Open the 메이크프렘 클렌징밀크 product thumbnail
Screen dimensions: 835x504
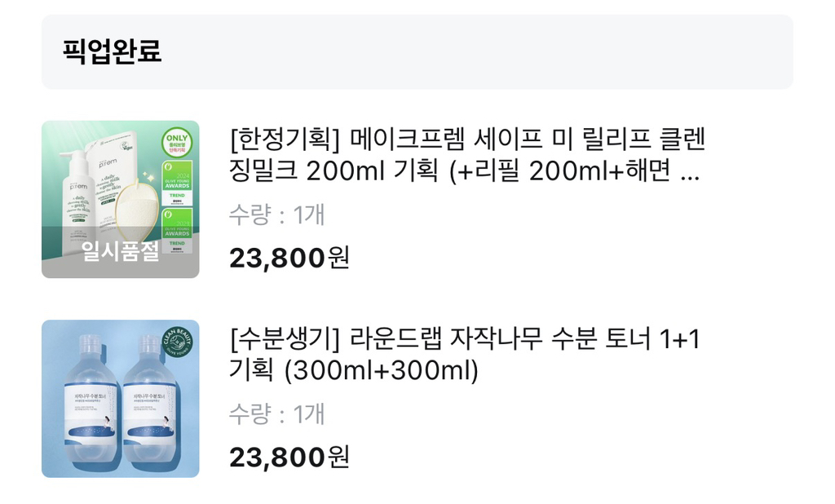coord(120,198)
